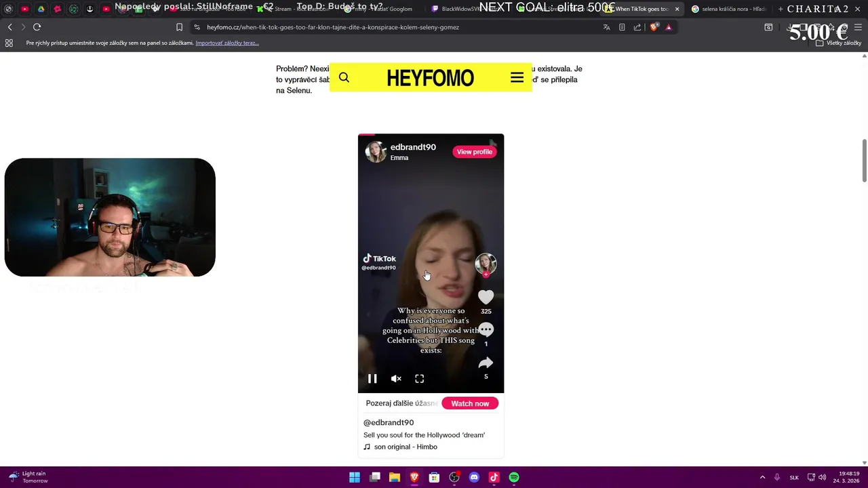Open OBS Studio taskbar icon
868x488 pixels.
(x=454, y=477)
